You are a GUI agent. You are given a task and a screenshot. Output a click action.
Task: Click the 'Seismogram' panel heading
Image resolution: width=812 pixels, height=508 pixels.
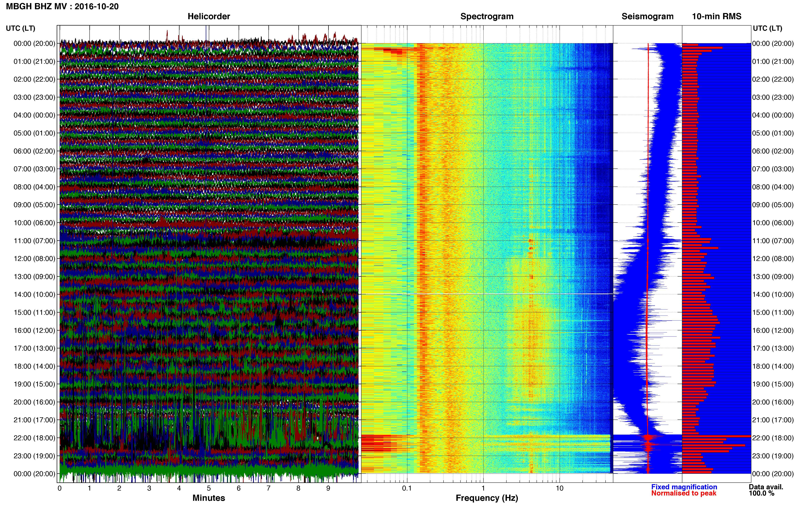(648, 16)
